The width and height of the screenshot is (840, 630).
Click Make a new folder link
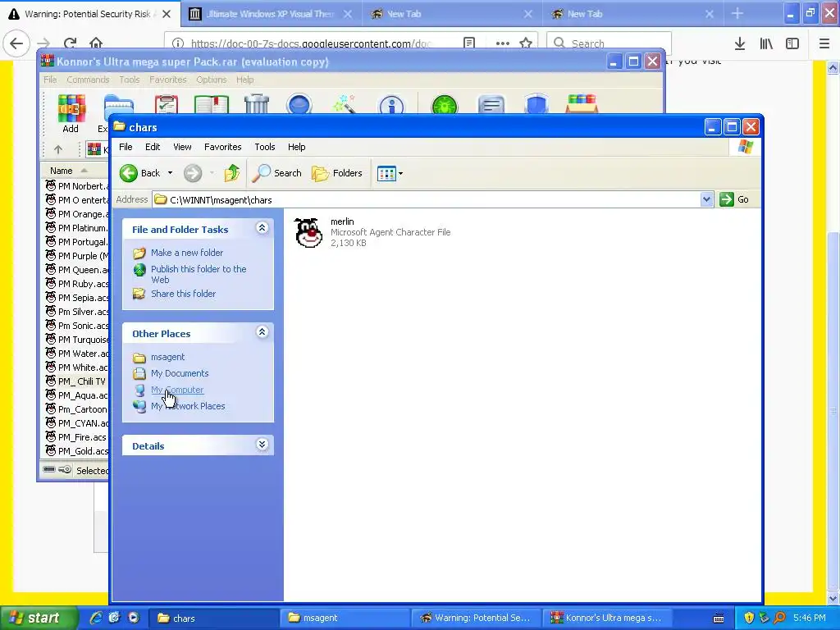[187, 253]
